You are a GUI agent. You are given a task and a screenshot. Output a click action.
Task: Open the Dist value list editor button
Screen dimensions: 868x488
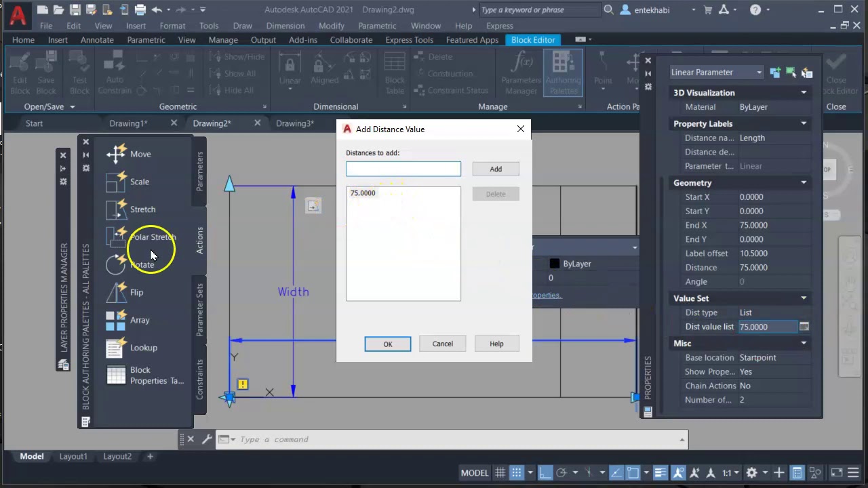(804, 327)
